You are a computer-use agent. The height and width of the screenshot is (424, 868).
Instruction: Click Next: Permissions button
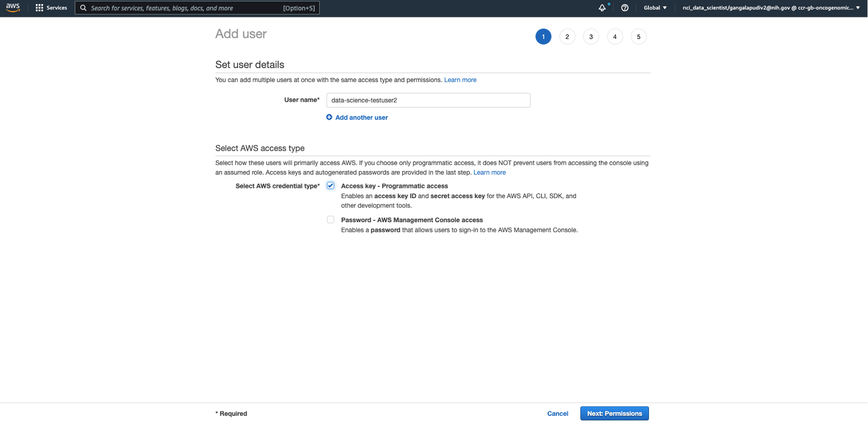(x=614, y=413)
